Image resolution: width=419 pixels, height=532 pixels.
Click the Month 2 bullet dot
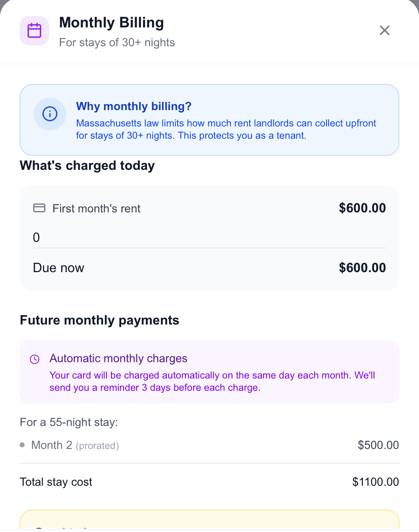[x=22, y=445]
